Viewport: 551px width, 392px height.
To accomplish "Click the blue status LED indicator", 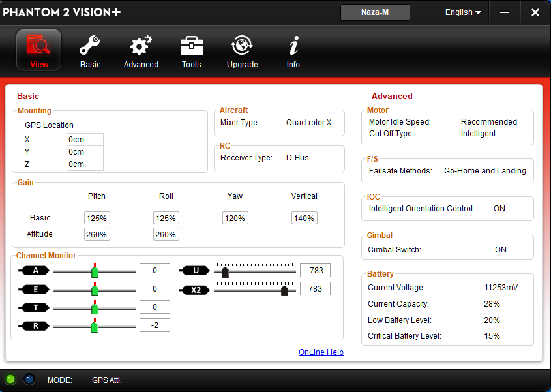I will coord(29,380).
